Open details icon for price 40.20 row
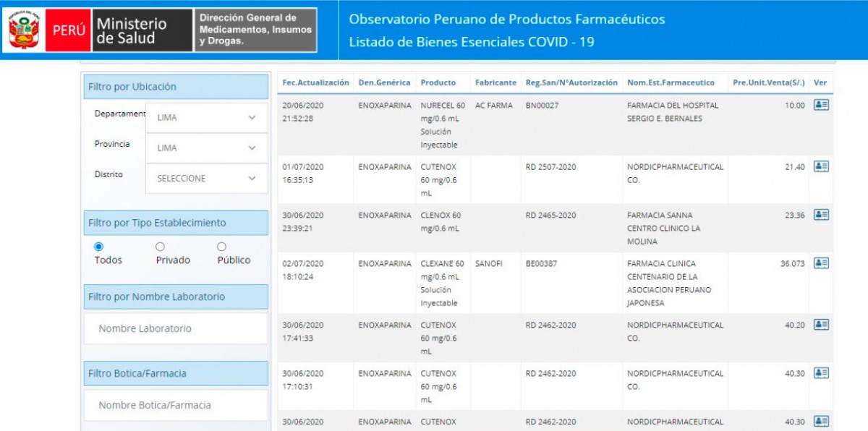The width and height of the screenshot is (868, 431). (x=821, y=325)
